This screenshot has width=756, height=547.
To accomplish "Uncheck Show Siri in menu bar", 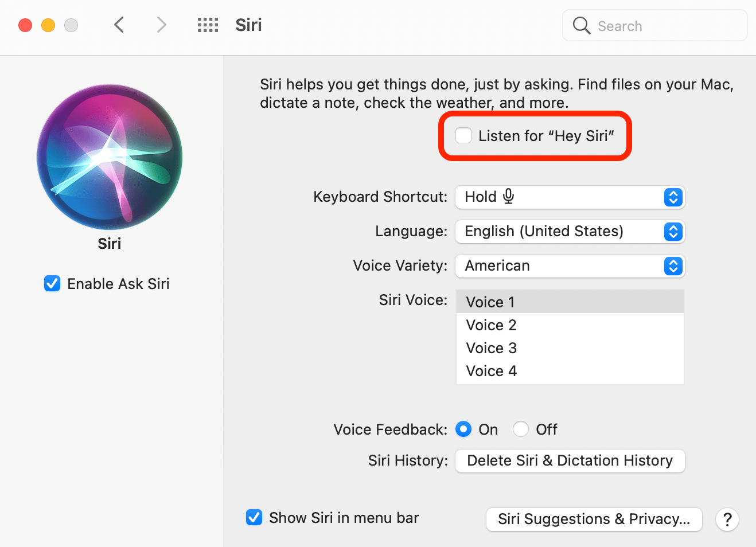I will [254, 517].
